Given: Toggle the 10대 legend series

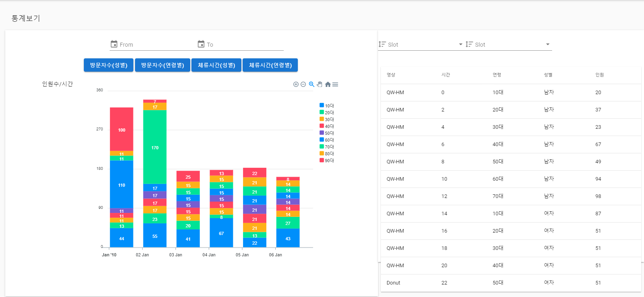Looking at the screenshot, I should [x=327, y=105].
